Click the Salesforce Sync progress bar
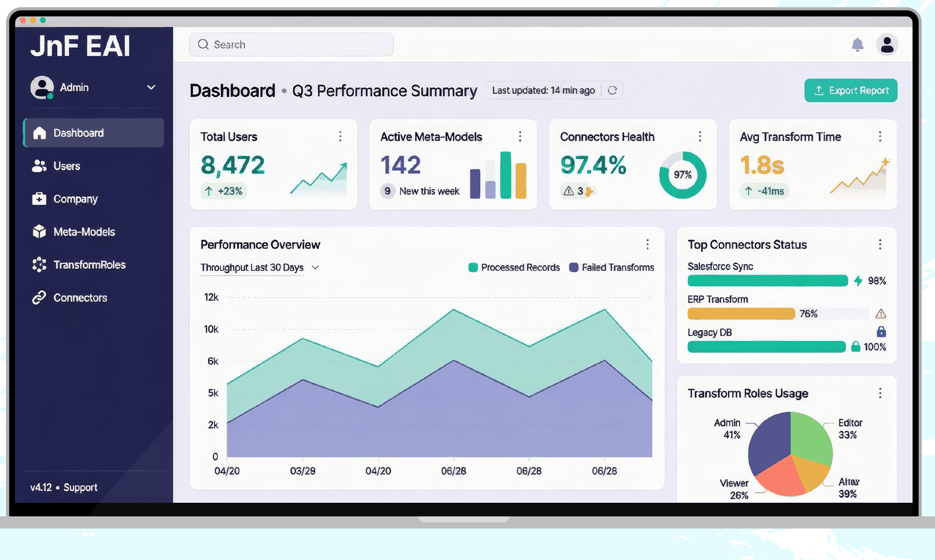Image resolution: width=935 pixels, height=560 pixels. tap(767, 281)
